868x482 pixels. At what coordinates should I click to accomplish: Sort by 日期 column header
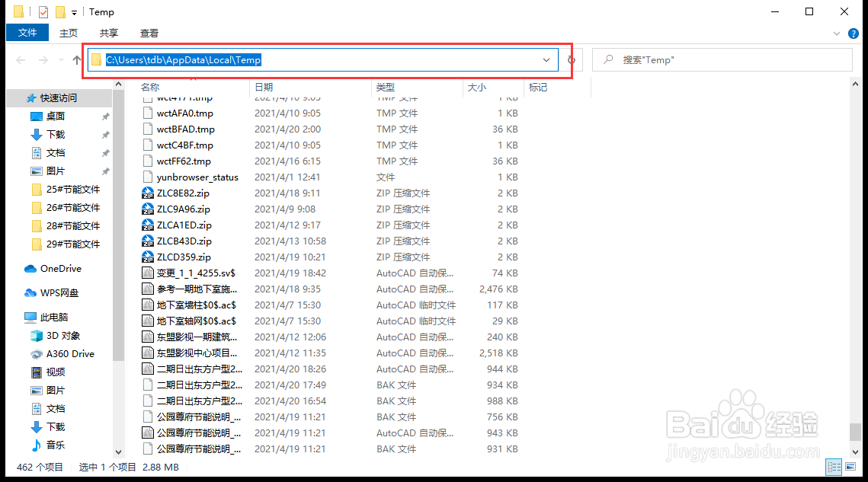tap(311, 88)
